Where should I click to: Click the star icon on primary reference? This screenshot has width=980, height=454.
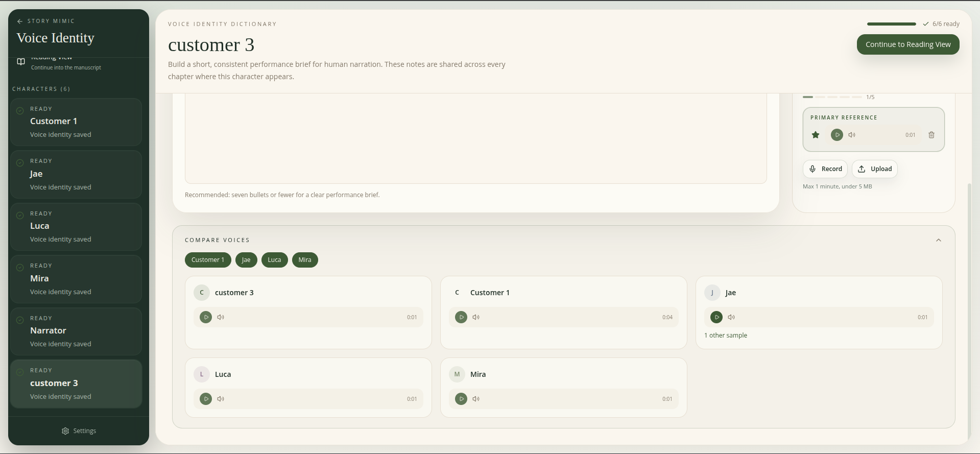pyautogui.click(x=816, y=135)
